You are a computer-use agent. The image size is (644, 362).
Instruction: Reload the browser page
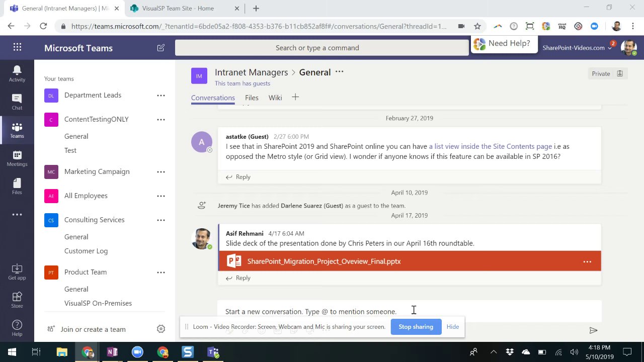click(x=43, y=26)
